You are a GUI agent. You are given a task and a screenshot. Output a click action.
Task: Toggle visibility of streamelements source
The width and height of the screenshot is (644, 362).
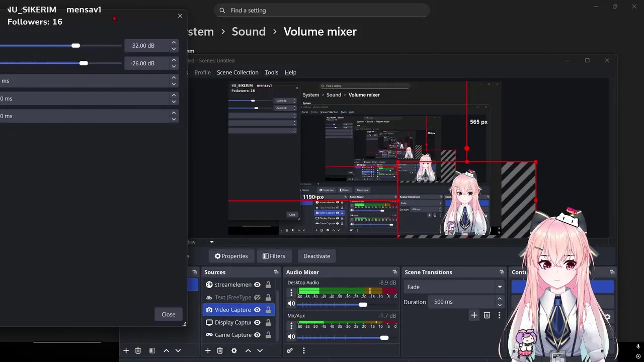tap(257, 285)
